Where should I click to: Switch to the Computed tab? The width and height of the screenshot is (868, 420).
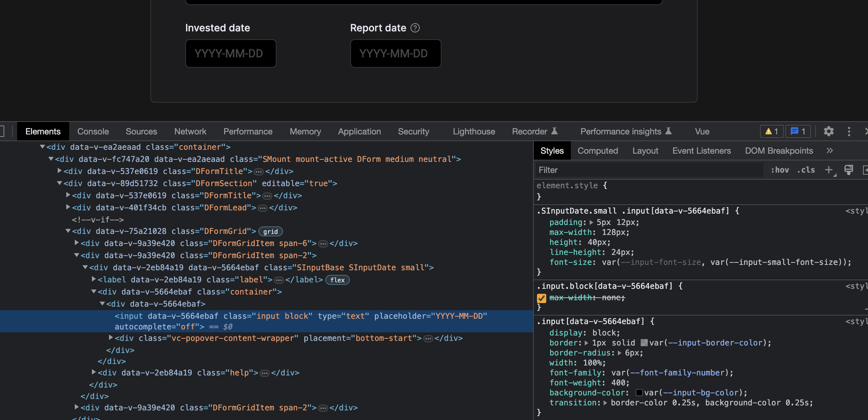click(598, 151)
